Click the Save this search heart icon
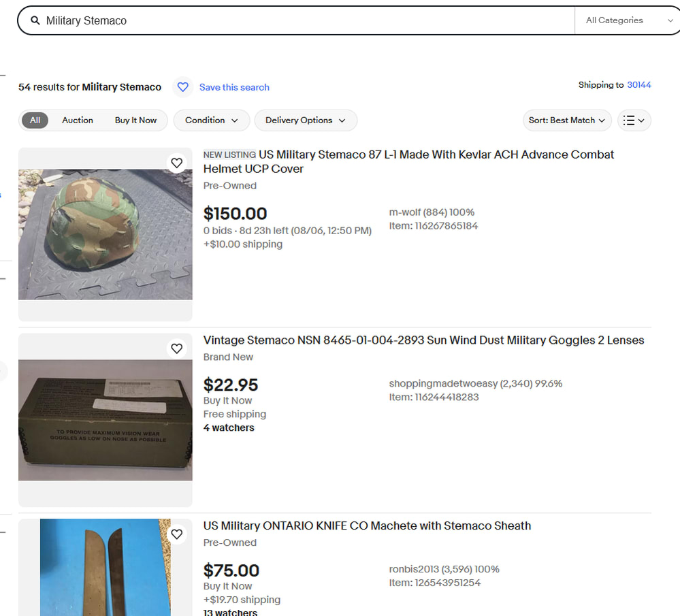The image size is (680, 616). point(183,87)
